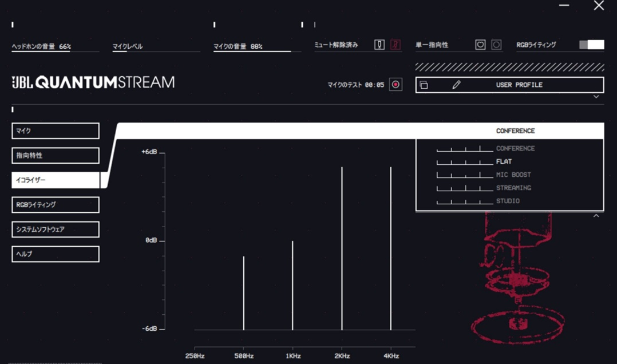Open システムソフトウェア settings

click(x=55, y=229)
